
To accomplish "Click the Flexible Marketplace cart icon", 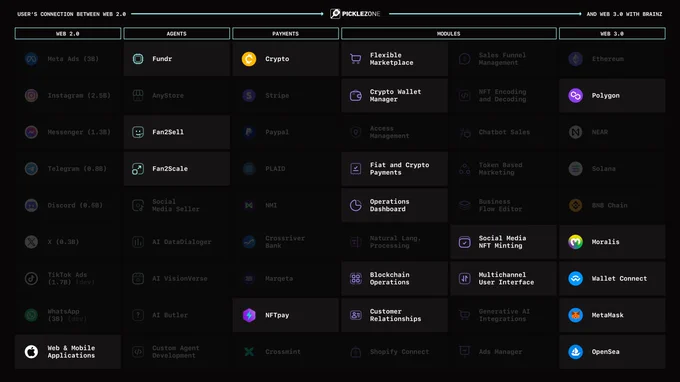I will click(x=356, y=59).
